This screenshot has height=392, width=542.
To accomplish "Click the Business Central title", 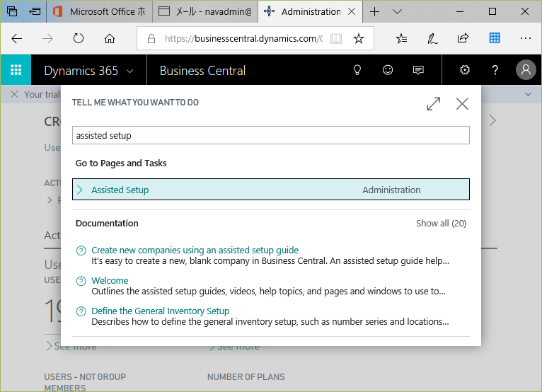I will point(202,71).
